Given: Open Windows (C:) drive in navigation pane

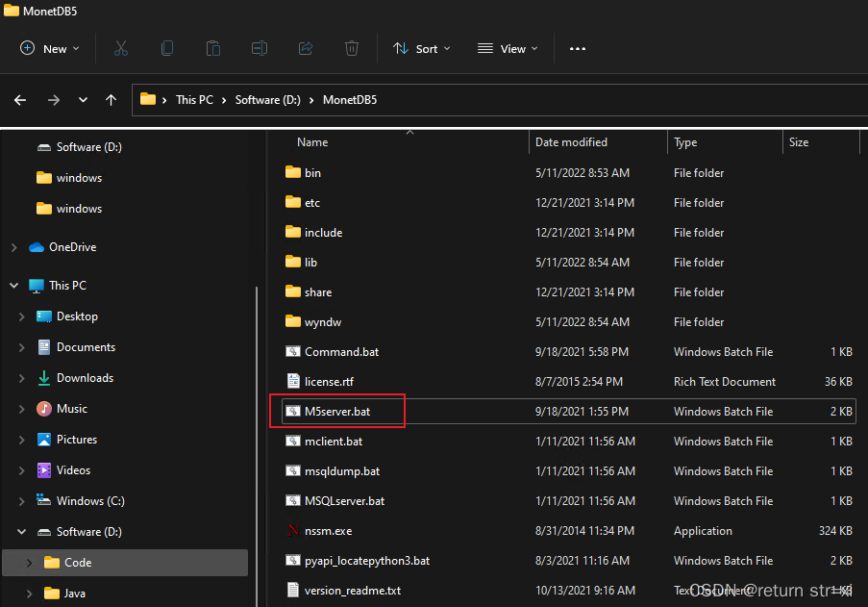Looking at the screenshot, I should pyautogui.click(x=90, y=500).
